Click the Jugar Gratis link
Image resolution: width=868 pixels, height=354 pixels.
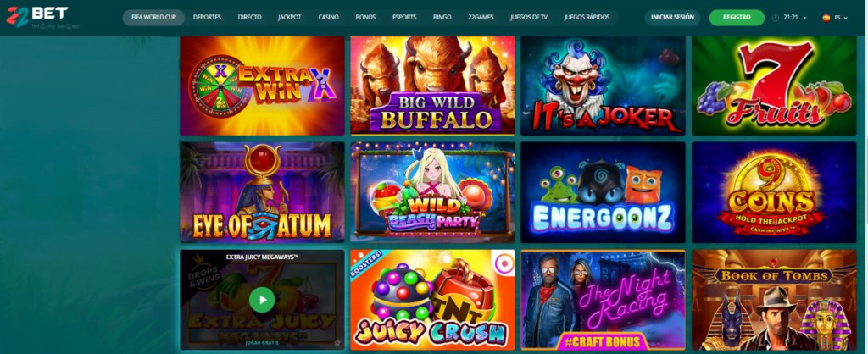pyautogui.click(x=262, y=343)
